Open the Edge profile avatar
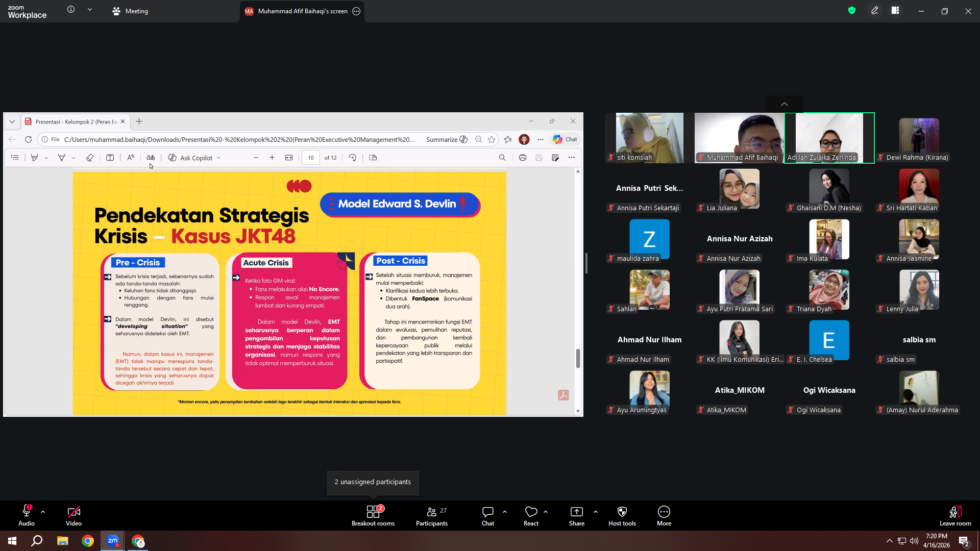This screenshot has width=980, height=551. click(x=524, y=139)
